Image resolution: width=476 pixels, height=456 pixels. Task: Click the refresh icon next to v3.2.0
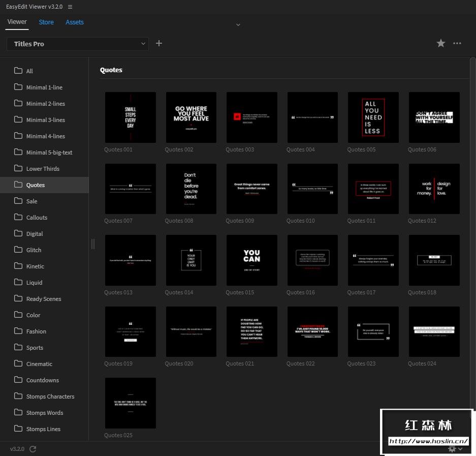pos(33,449)
